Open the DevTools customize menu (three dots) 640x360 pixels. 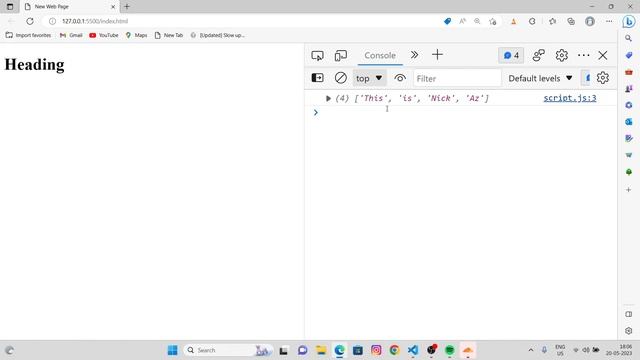click(584, 55)
